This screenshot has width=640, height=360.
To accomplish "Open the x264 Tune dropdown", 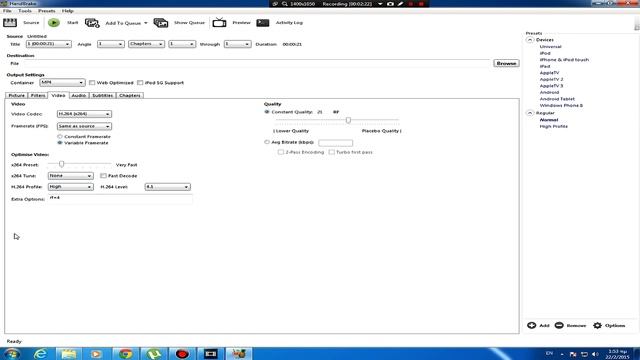I will point(71,176).
